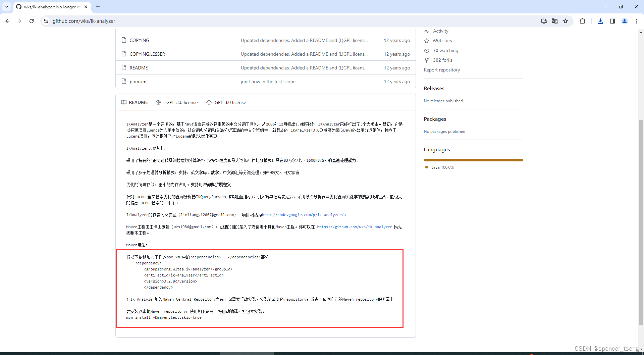Click the GitHub favicon on the tab
644x355 pixels.
pos(19,7)
